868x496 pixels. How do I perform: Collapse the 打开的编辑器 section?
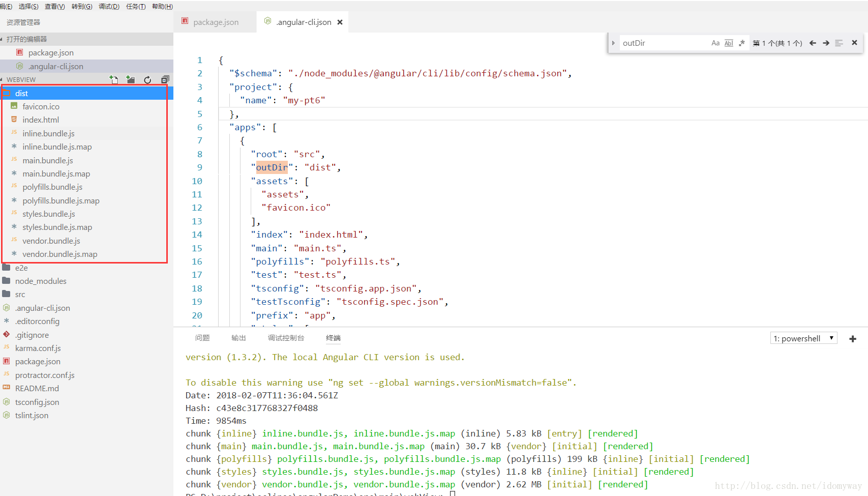point(86,39)
